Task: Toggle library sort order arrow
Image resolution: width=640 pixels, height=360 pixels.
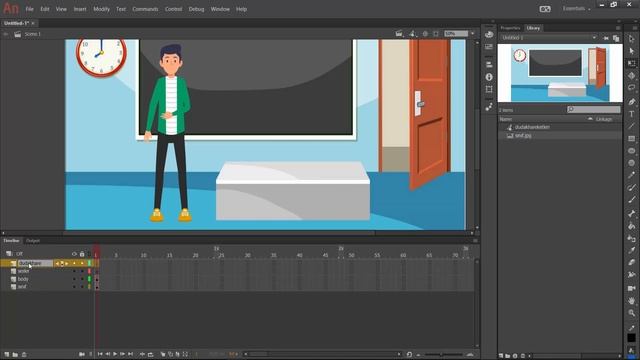Action: pos(590,119)
